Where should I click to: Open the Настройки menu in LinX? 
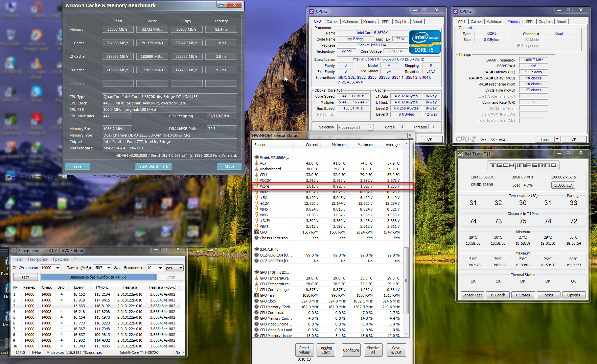38,259
